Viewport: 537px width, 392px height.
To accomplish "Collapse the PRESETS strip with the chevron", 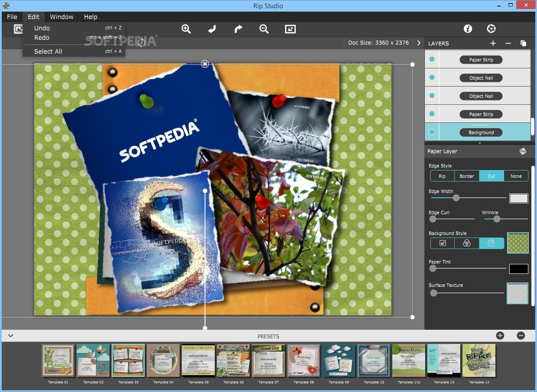I will coord(10,336).
